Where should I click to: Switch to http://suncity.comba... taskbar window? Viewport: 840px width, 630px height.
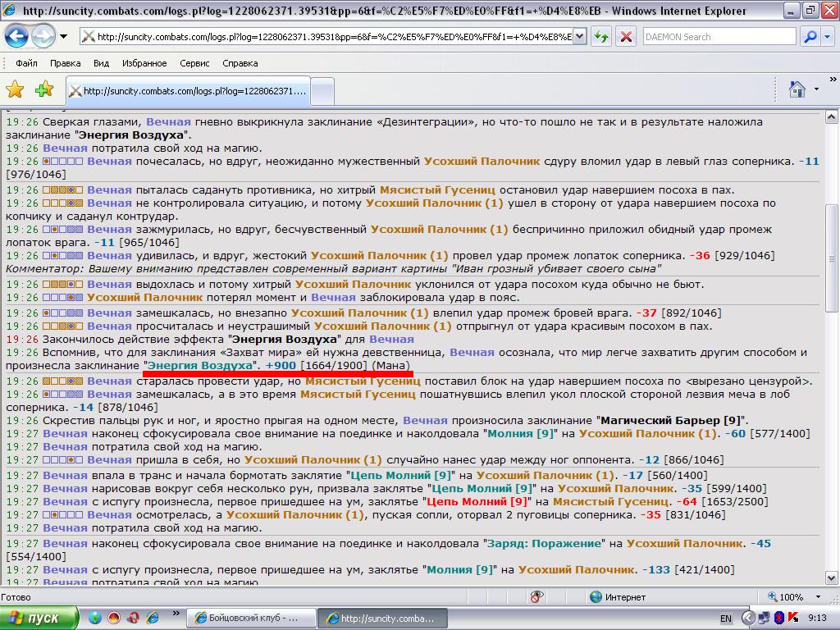pos(381,619)
